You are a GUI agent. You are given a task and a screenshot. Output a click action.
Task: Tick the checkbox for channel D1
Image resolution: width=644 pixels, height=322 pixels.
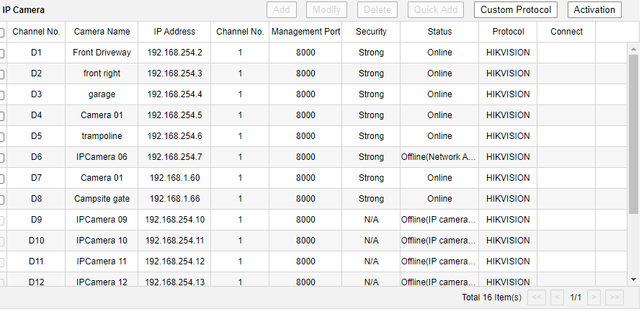[2, 53]
